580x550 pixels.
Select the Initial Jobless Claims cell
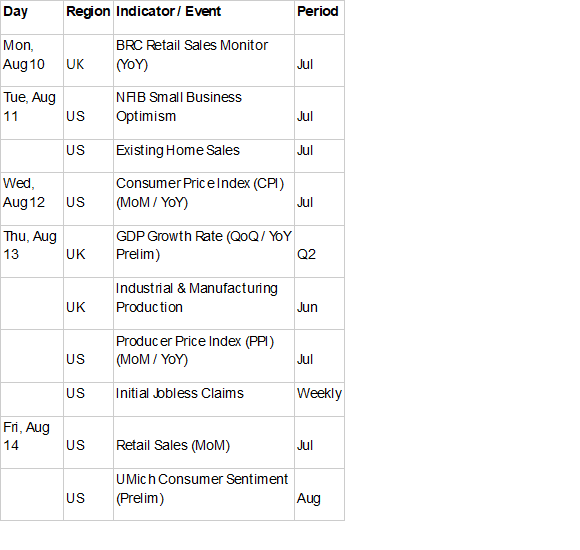204,399
